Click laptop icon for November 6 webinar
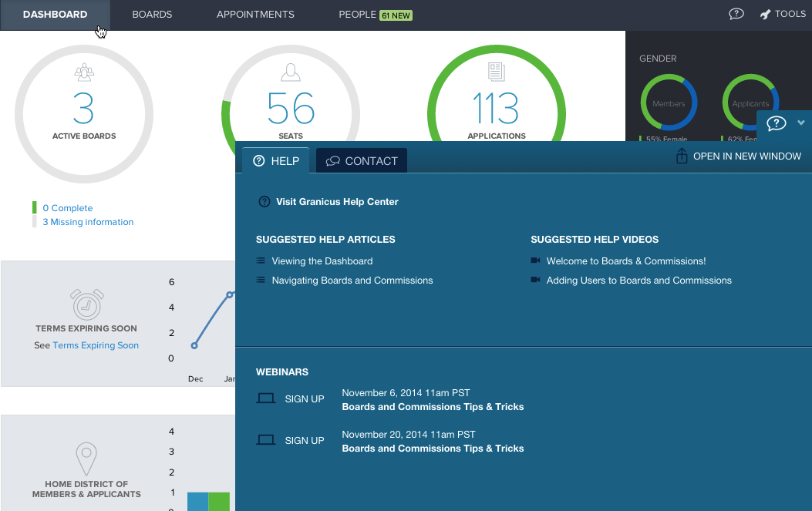The image size is (812, 511). 266,398
